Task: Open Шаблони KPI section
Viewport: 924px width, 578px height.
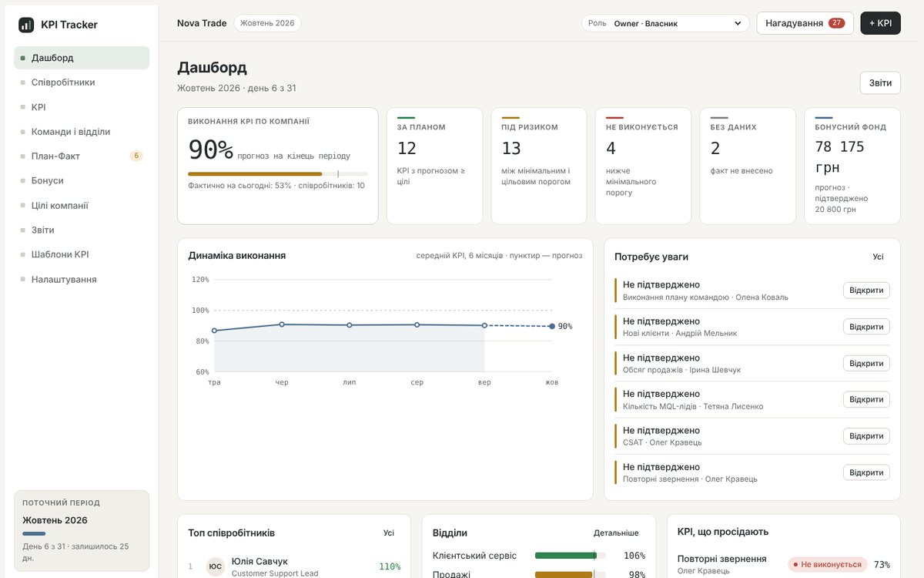Action: point(82,254)
